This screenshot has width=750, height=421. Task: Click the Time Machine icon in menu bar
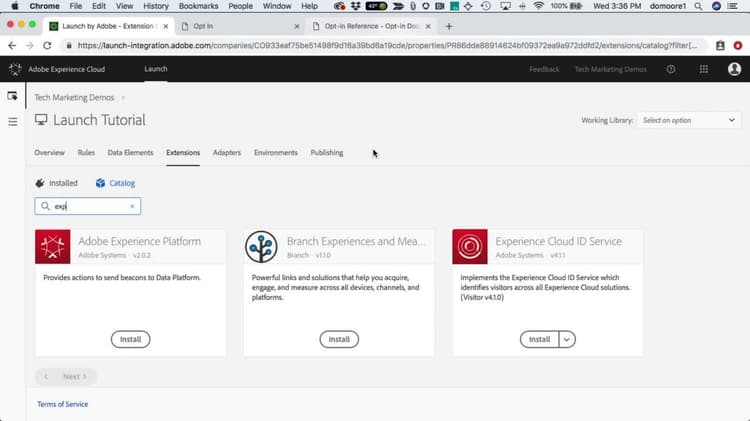tap(486, 6)
